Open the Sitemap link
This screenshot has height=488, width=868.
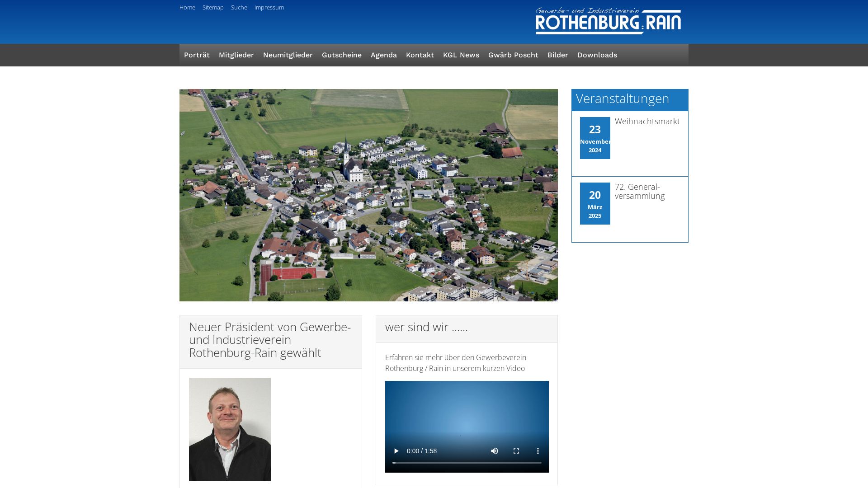pos(213,7)
